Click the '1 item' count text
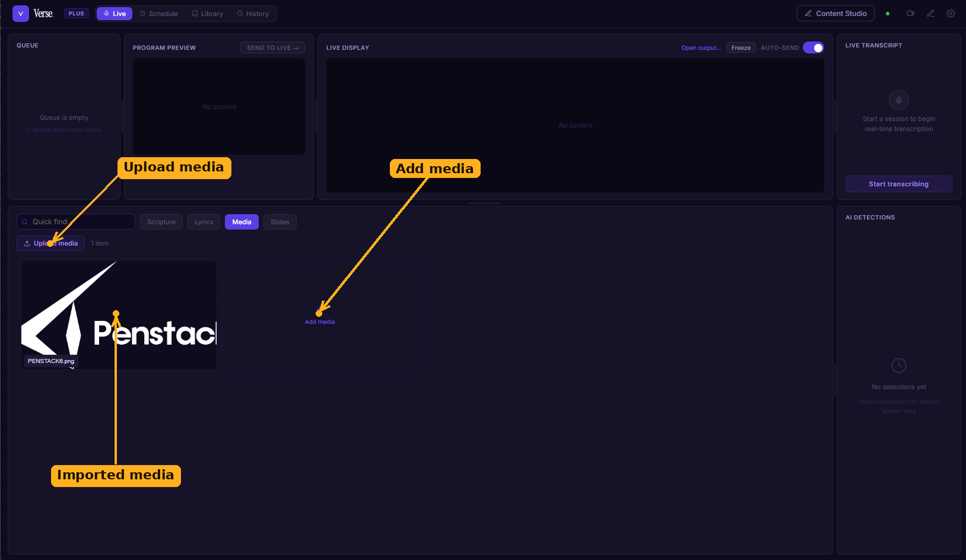The height and width of the screenshot is (560, 966). click(100, 243)
